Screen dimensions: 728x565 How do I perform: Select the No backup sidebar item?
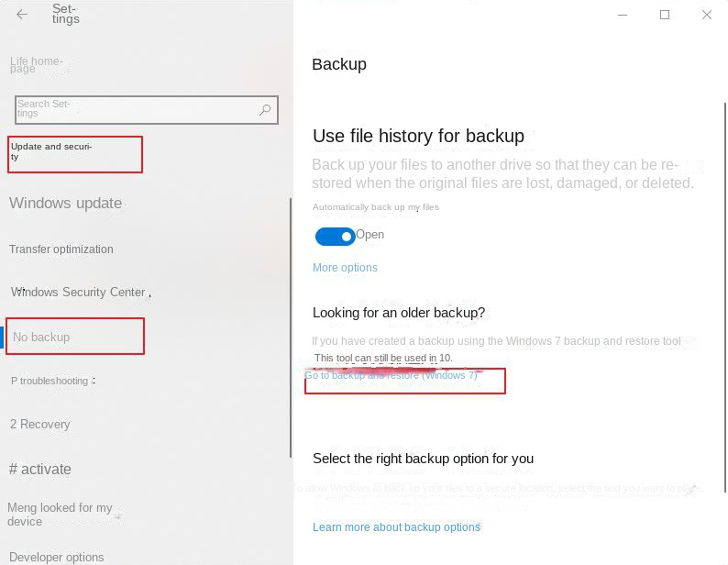click(x=41, y=338)
